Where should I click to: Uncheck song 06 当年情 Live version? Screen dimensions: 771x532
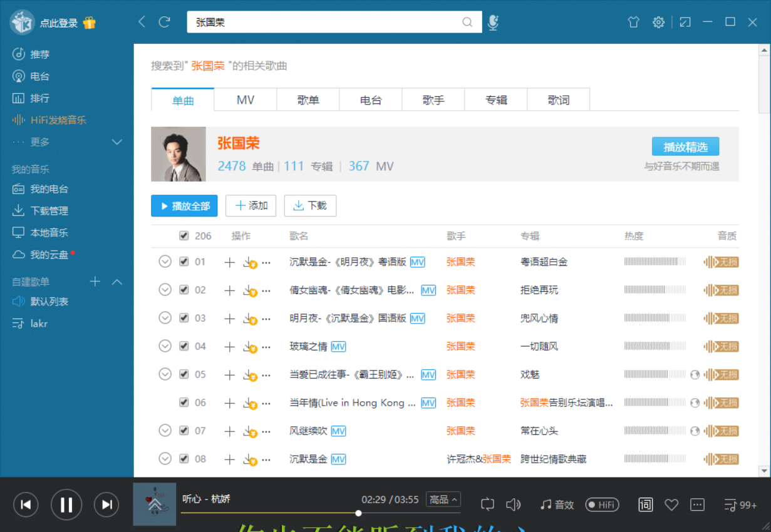(x=184, y=402)
